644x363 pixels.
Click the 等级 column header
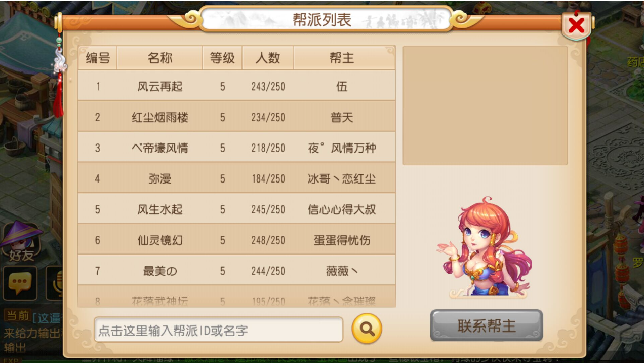click(222, 58)
